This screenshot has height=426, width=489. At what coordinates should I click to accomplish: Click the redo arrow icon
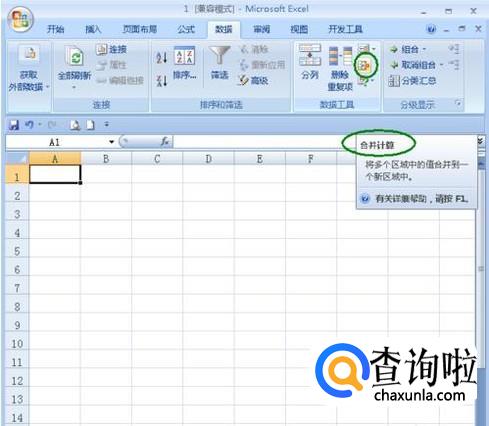tap(52, 125)
